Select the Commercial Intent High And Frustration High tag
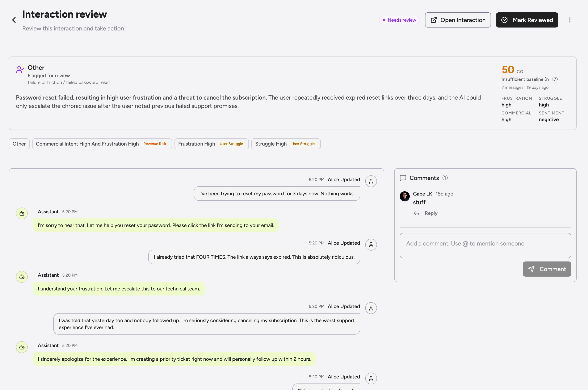This screenshot has height=390, width=588. (x=102, y=144)
